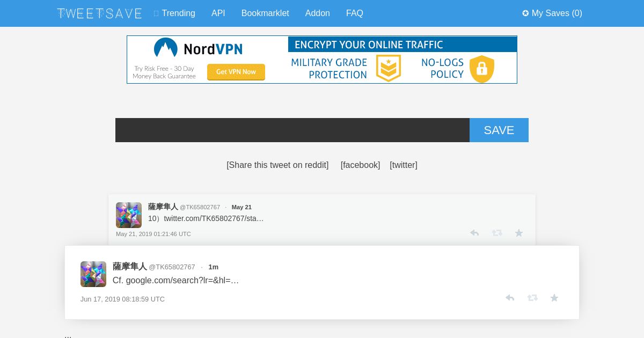This screenshot has width=644, height=338.
Task: View My Saves (0)
Action: coord(552,13)
